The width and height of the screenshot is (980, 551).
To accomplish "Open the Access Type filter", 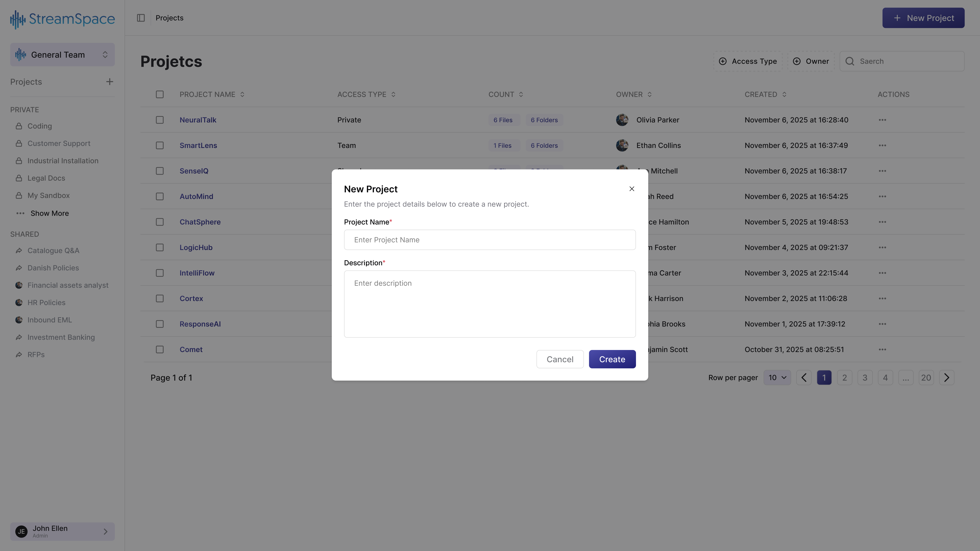I will [748, 61].
